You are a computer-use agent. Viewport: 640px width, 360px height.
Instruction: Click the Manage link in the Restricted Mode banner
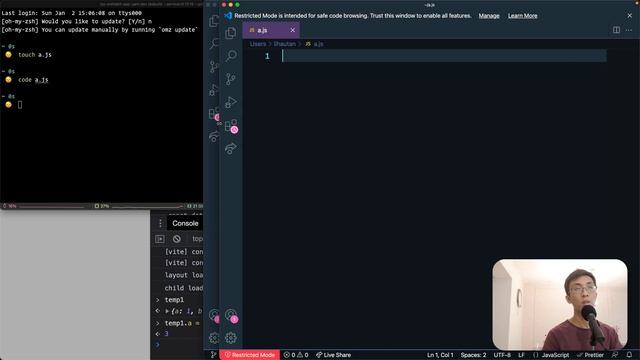point(489,16)
